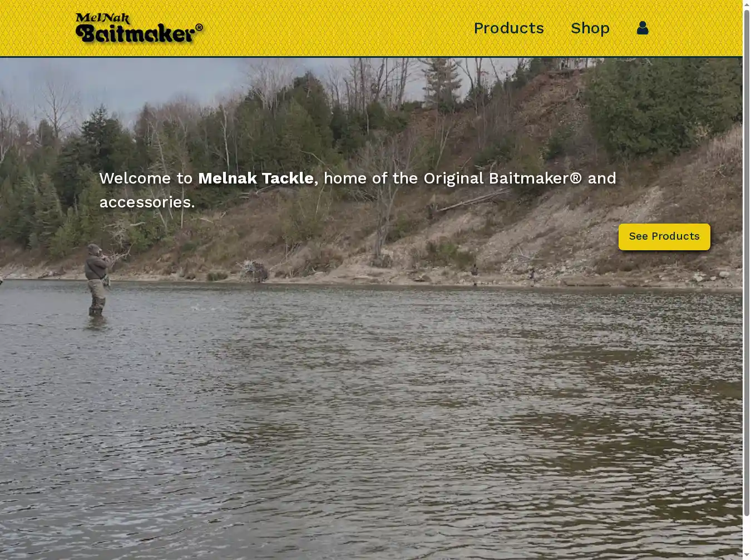Viewport: 751px width, 560px height.
Task: Click the scrollbar track below the thumb
Action: 747,533
